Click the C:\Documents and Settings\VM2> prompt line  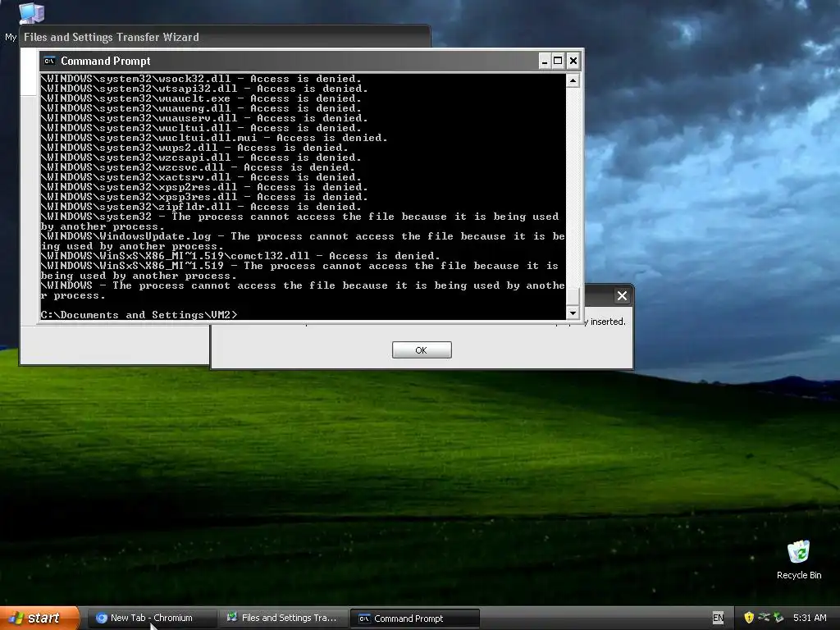(139, 315)
